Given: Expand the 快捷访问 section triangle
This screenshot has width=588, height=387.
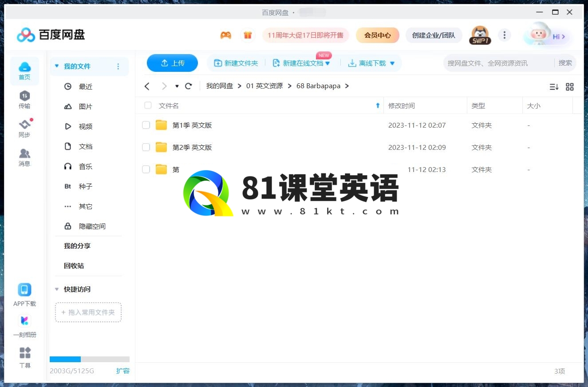Looking at the screenshot, I should (x=56, y=289).
